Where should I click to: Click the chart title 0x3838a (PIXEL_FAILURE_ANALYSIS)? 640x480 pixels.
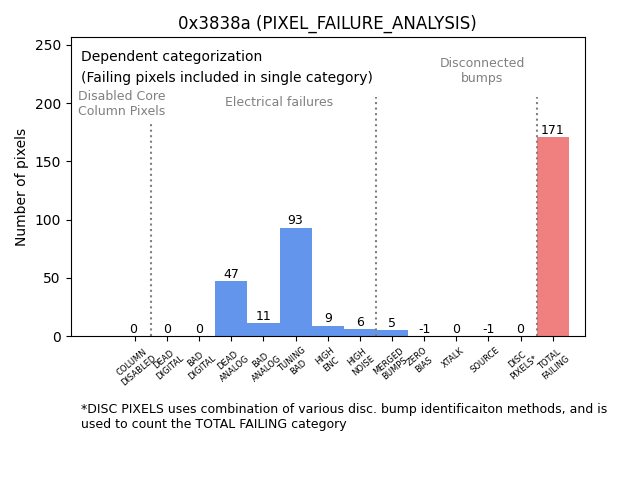pos(327,23)
